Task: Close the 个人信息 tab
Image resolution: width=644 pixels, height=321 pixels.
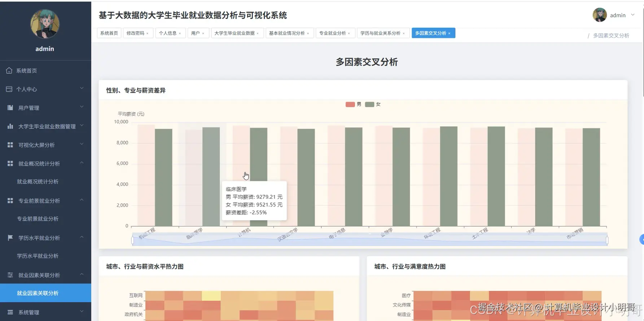Action: pos(180,34)
